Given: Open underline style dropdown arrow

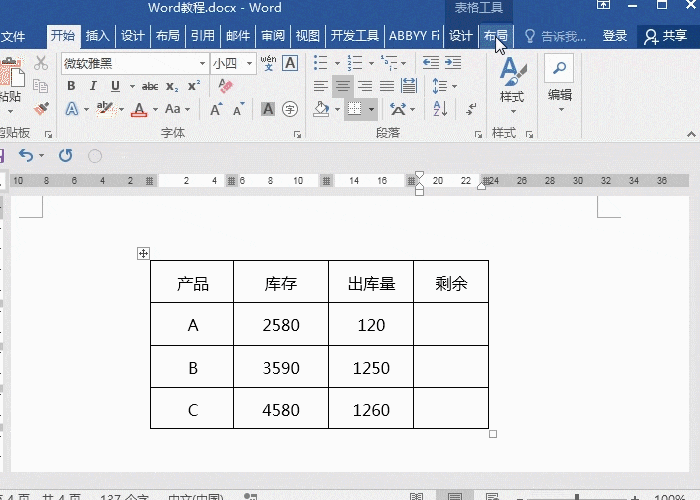Looking at the screenshot, I should (132, 86).
